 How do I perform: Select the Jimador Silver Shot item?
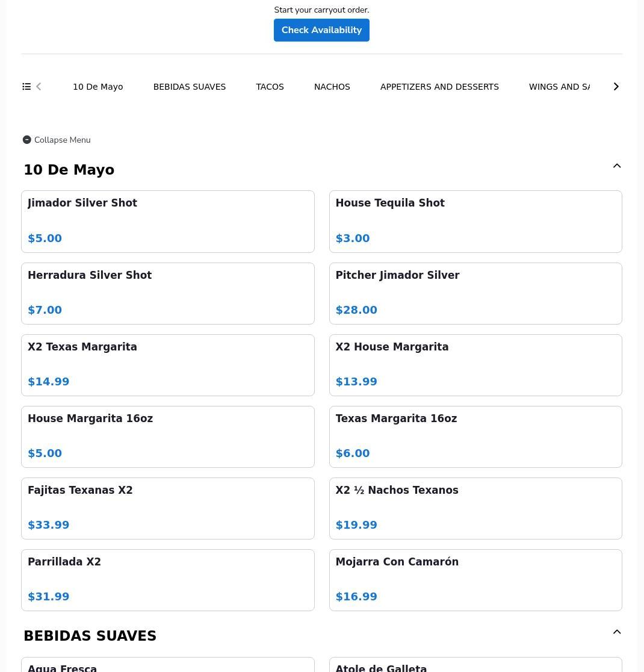click(167, 222)
